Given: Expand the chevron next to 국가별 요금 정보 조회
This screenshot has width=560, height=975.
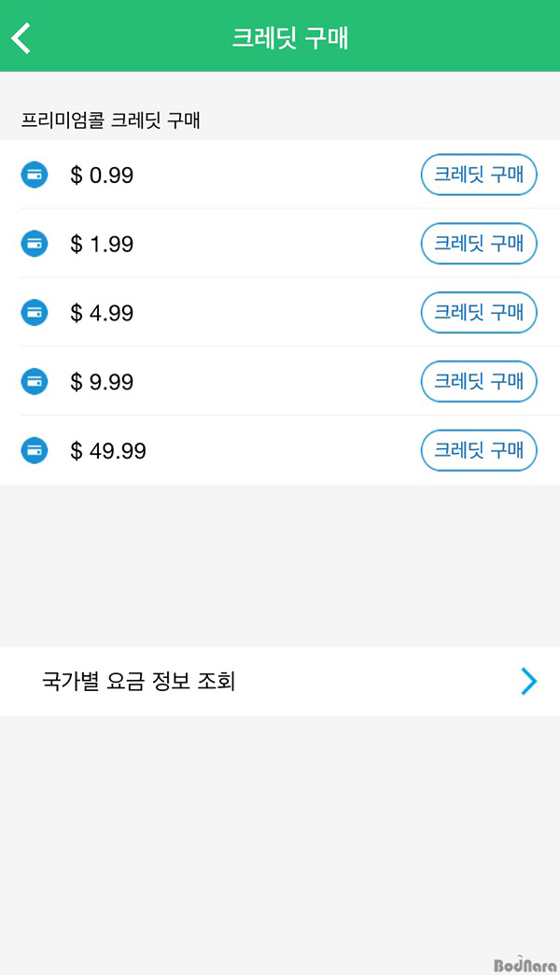Looking at the screenshot, I should pos(529,682).
